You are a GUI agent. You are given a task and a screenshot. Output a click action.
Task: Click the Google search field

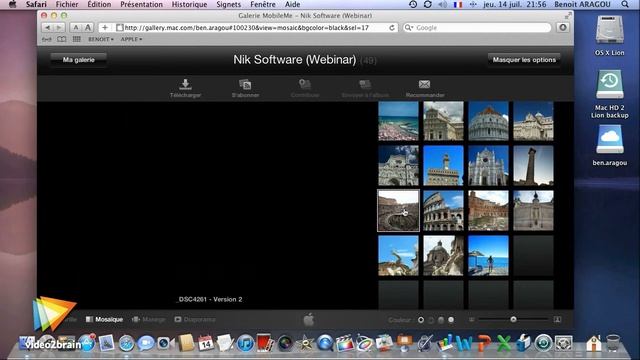coord(476,28)
